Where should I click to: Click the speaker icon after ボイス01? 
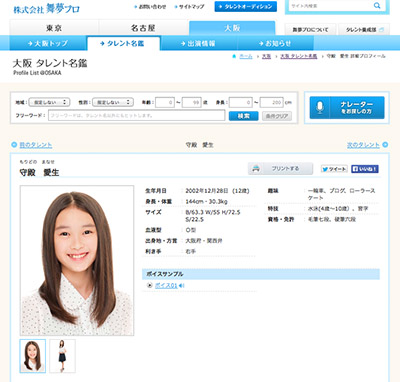pyautogui.click(x=182, y=286)
